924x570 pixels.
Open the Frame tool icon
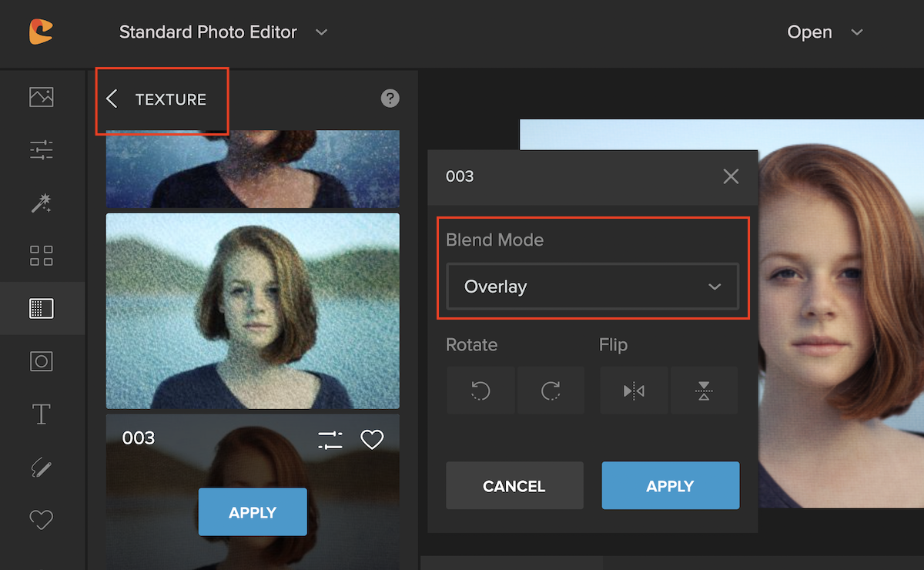coord(41,361)
